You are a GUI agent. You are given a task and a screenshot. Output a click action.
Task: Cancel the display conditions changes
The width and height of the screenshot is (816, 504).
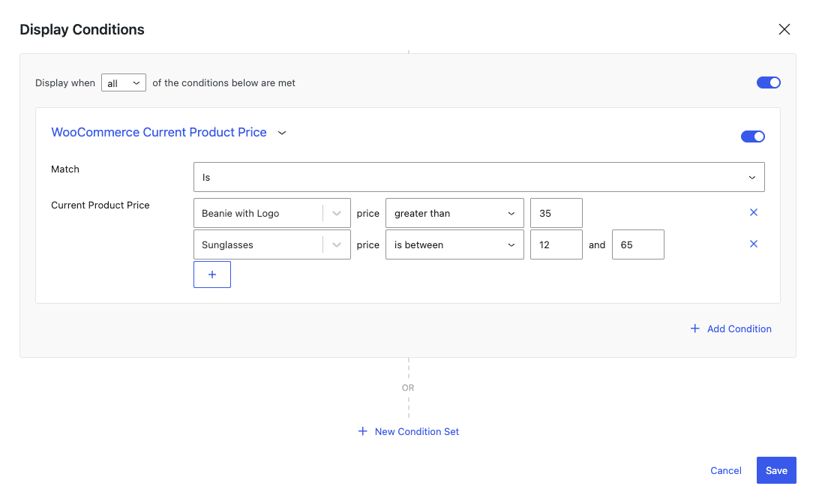tap(725, 471)
